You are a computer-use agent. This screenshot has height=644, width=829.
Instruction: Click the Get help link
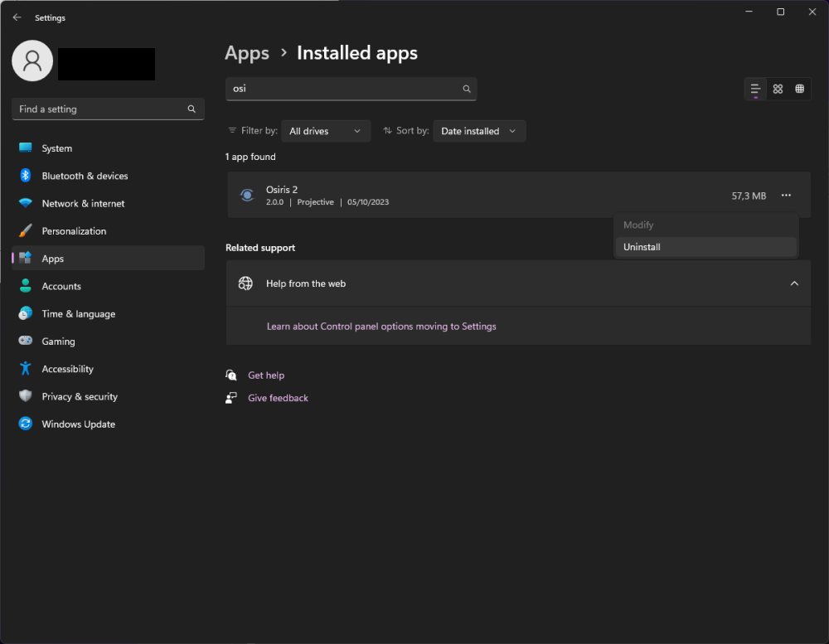click(266, 375)
